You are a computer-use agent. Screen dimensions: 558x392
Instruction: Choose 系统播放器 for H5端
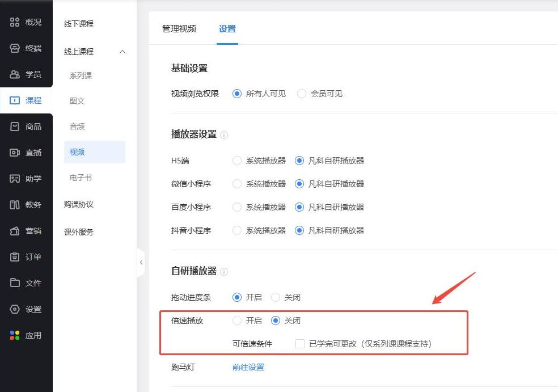[237, 161]
